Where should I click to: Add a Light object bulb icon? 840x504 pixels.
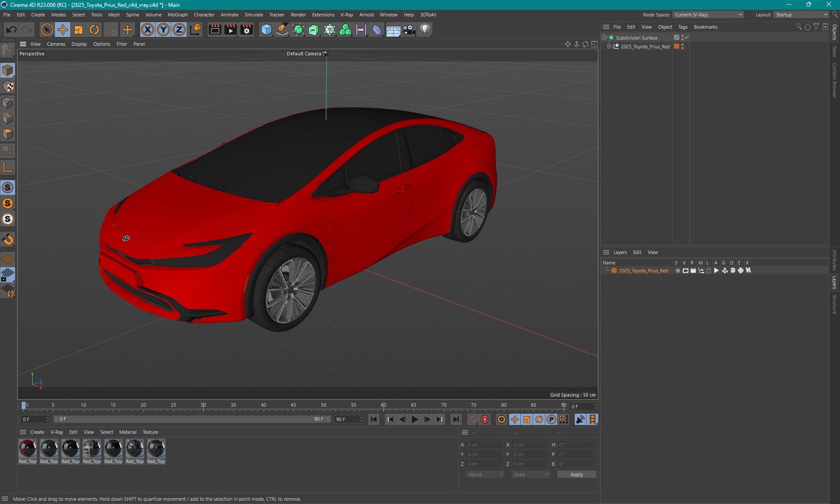point(425,30)
